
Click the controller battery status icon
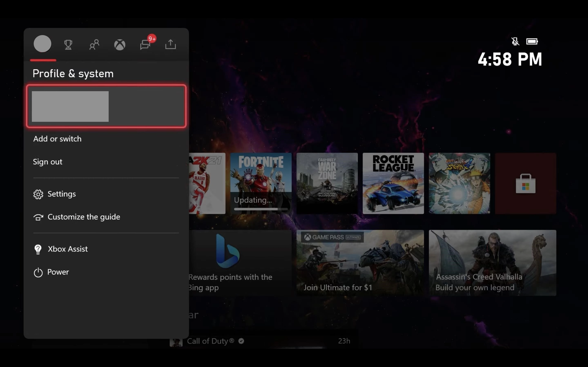pos(532,41)
